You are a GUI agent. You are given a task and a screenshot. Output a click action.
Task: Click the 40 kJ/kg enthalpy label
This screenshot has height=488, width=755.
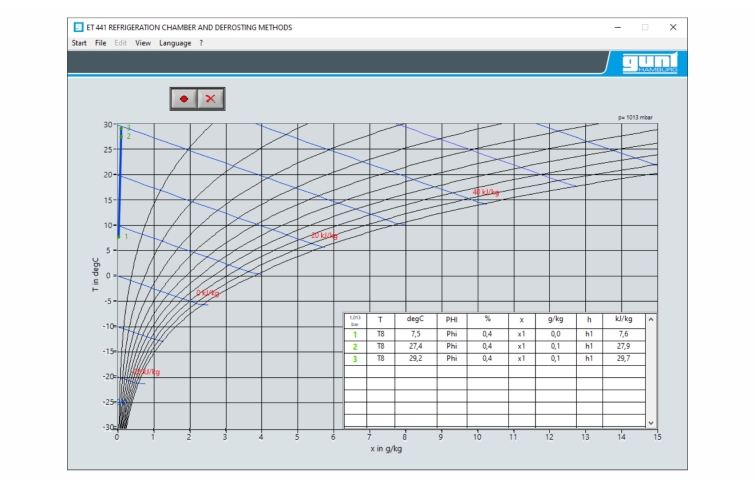tap(485, 193)
